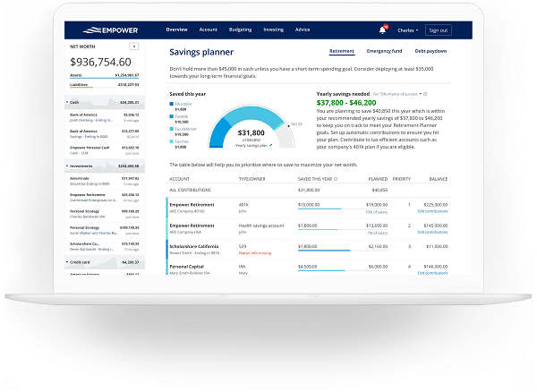Open the Budgeting menu
Image resolution: width=537 pixels, height=392 pixels.
tap(240, 30)
